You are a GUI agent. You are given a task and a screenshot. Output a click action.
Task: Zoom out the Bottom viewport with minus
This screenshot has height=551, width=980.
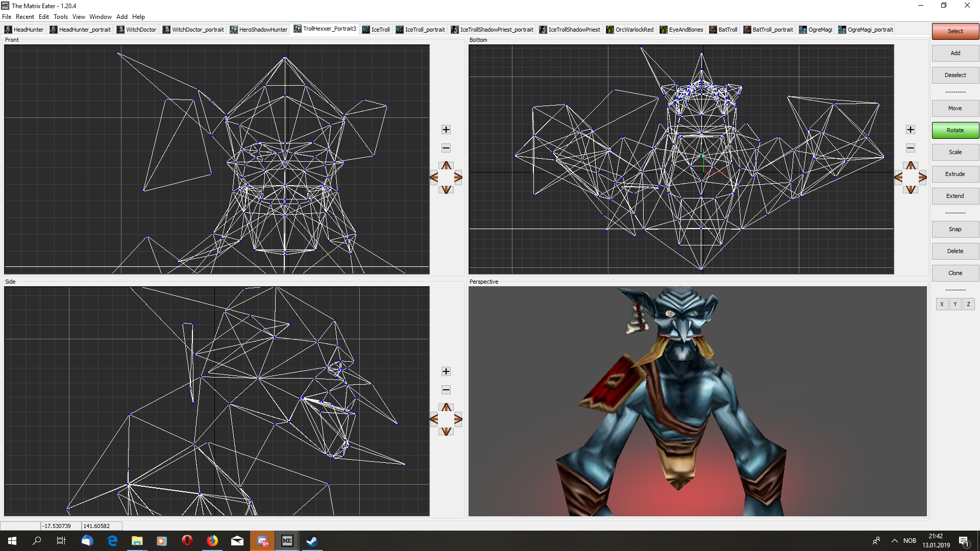coord(910,148)
